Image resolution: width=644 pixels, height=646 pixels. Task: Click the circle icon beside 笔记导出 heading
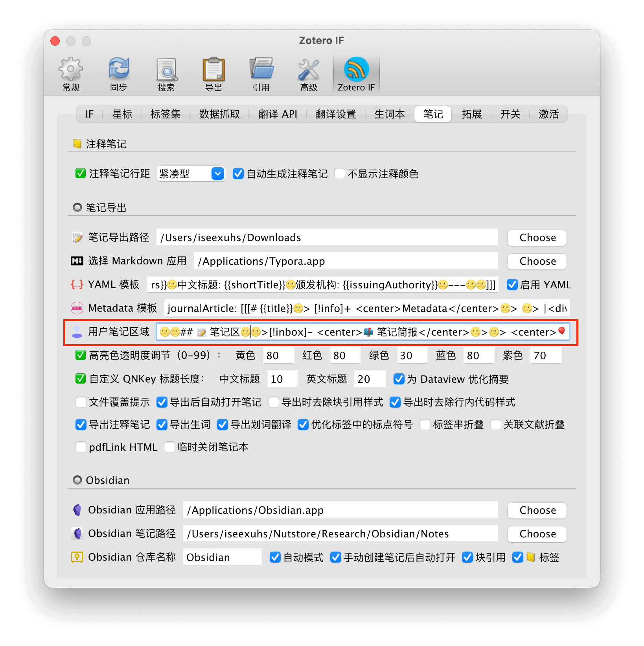[77, 207]
